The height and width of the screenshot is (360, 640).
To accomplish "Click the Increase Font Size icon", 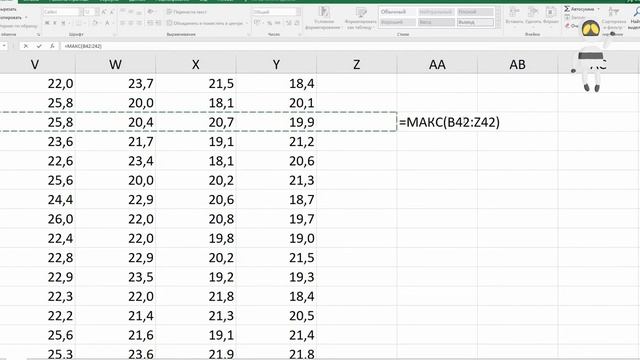I will [104, 12].
